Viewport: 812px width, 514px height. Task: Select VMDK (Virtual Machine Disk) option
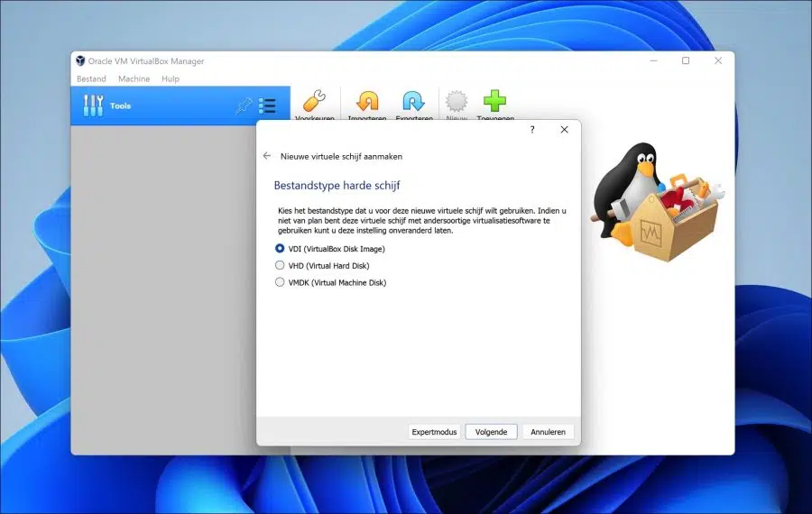point(330,282)
